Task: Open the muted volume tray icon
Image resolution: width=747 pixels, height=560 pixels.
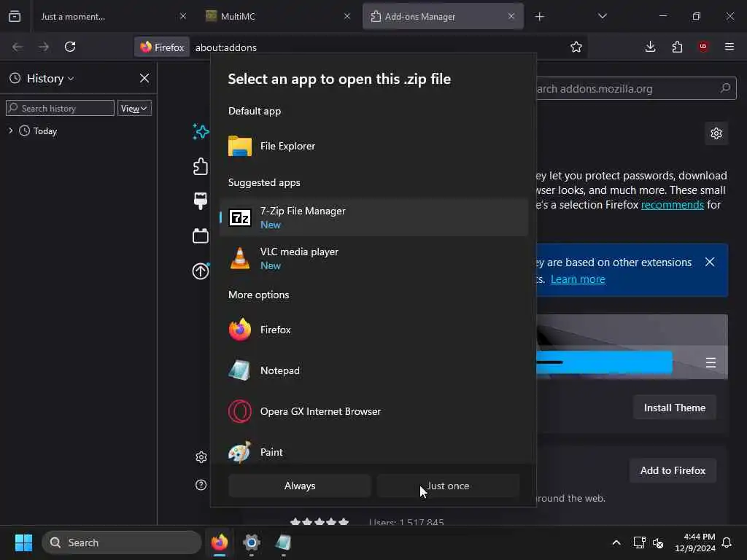Action: 658,542
